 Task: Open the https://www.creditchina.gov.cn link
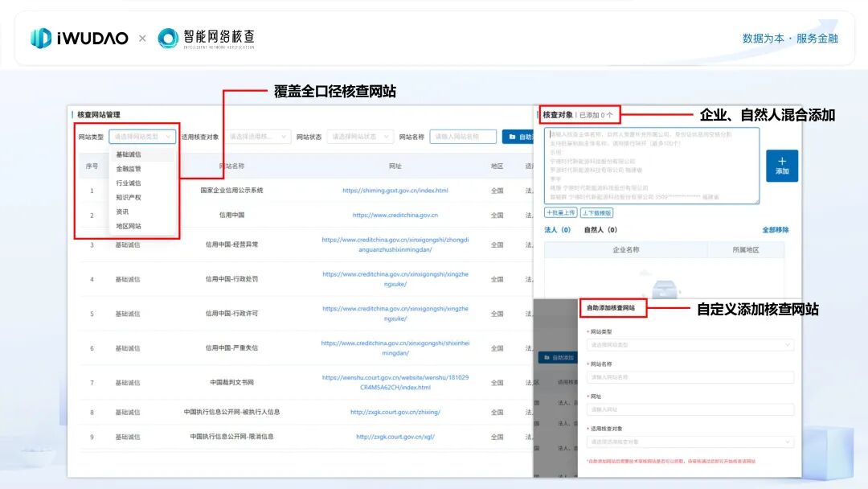pyautogui.click(x=395, y=216)
